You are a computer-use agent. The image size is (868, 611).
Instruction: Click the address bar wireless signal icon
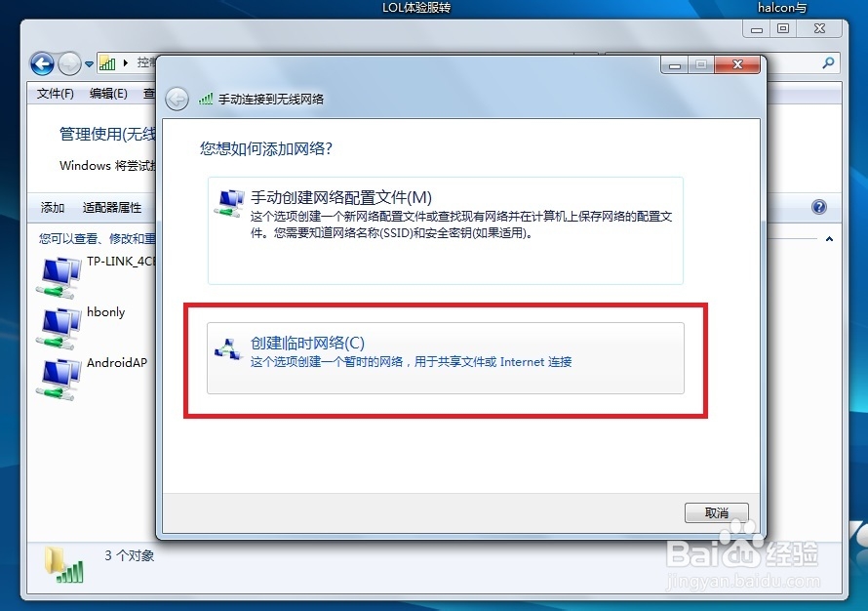tap(107, 63)
